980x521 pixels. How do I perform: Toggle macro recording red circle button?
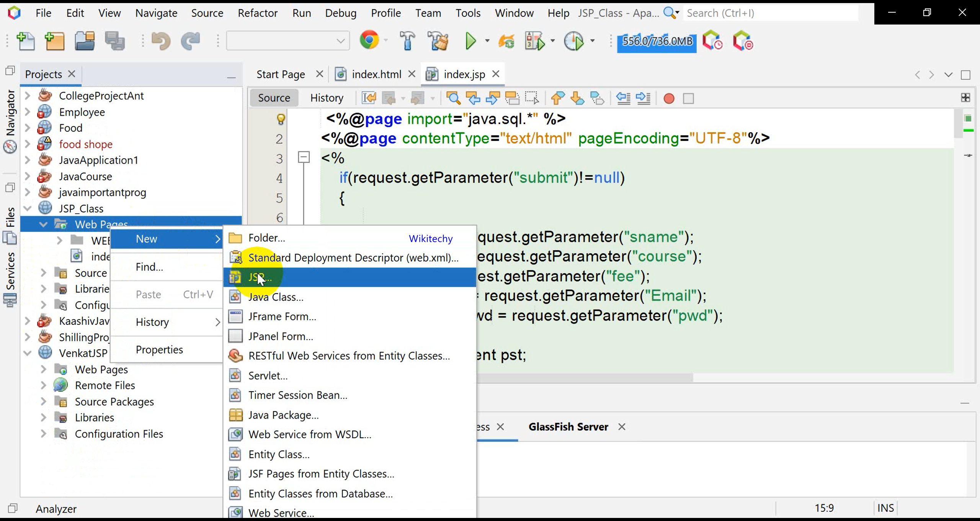click(669, 98)
